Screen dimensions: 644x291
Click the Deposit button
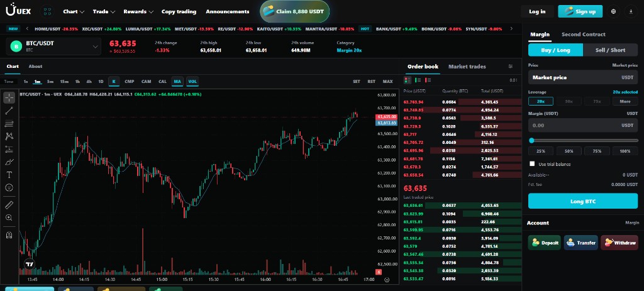pos(544,243)
